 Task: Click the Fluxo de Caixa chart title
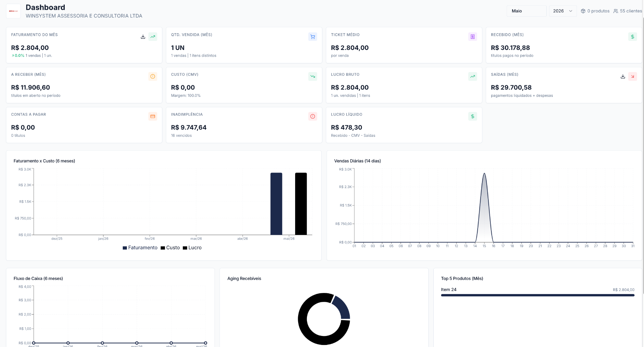pos(38,279)
